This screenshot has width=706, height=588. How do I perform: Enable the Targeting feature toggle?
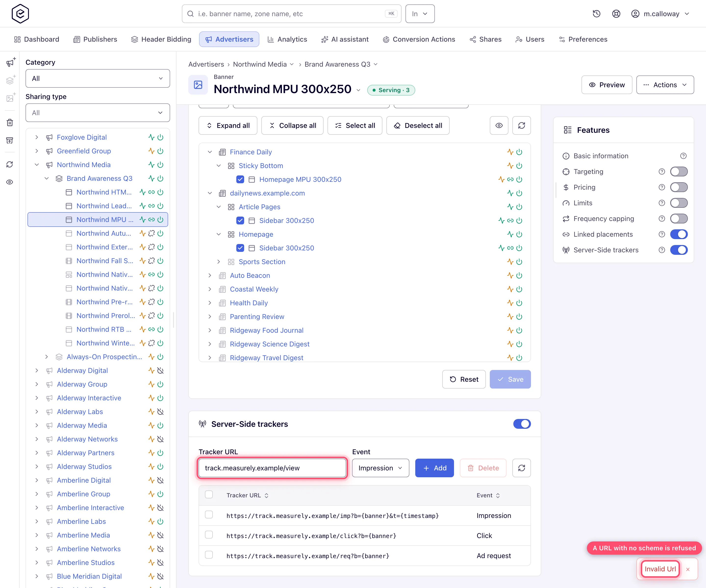(679, 172)
